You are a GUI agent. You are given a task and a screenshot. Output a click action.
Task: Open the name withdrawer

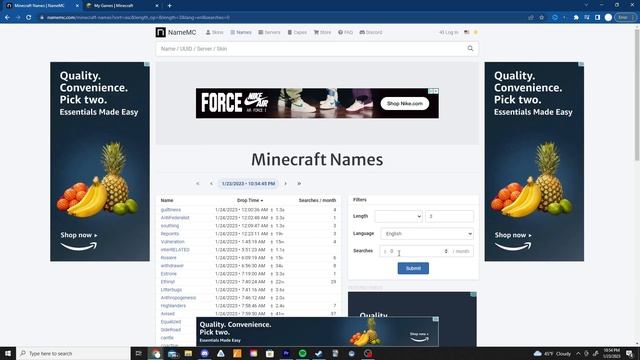coord(172,266)
